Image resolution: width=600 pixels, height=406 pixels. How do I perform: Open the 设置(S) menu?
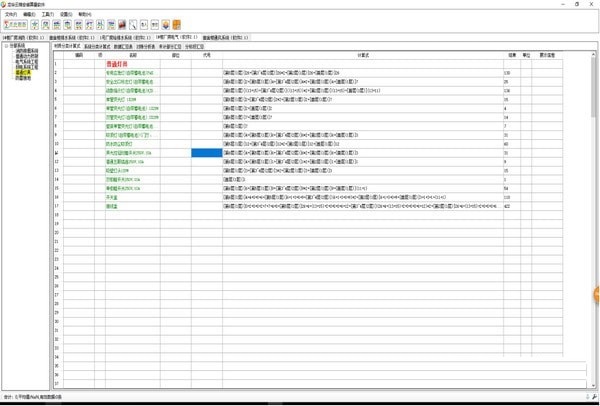66,14
